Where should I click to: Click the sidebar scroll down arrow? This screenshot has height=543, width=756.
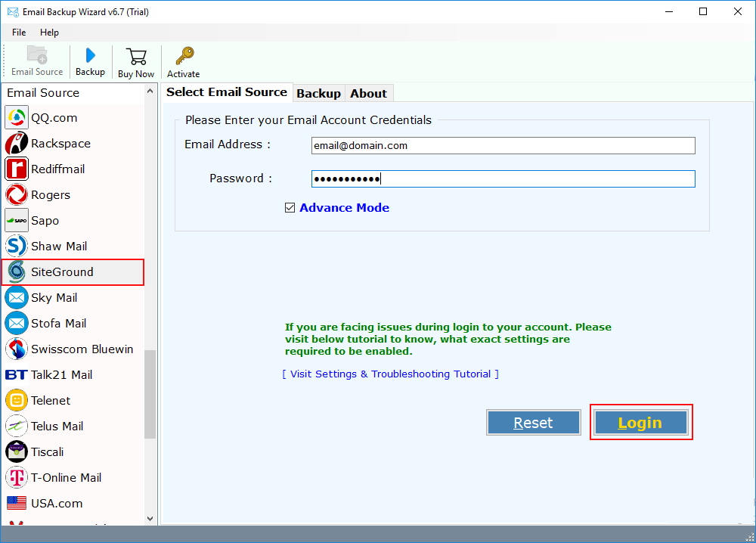[150, 519]
